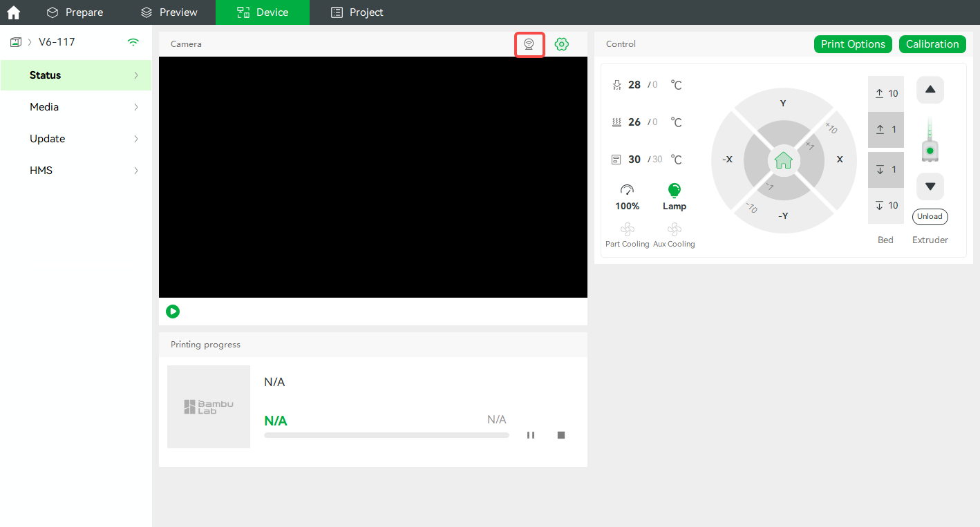Click the extruder down arrow
Image resolution: width=980 pixels, height=527 pixels.
(930, 186)
